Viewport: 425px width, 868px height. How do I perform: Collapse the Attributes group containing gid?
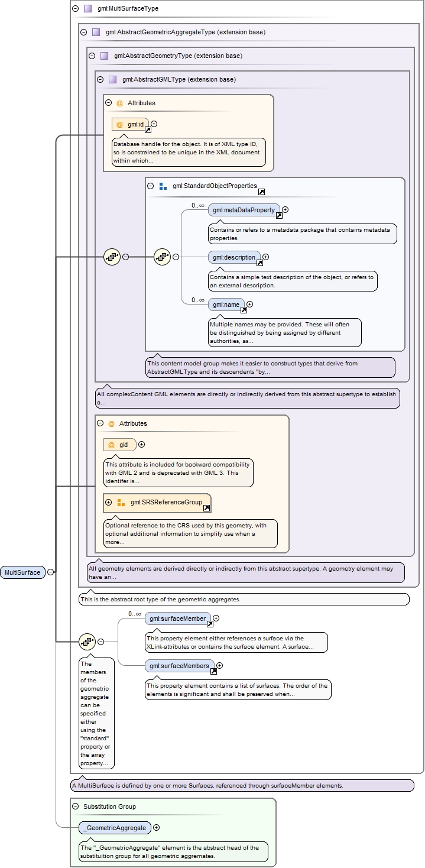tap(100, 423)
